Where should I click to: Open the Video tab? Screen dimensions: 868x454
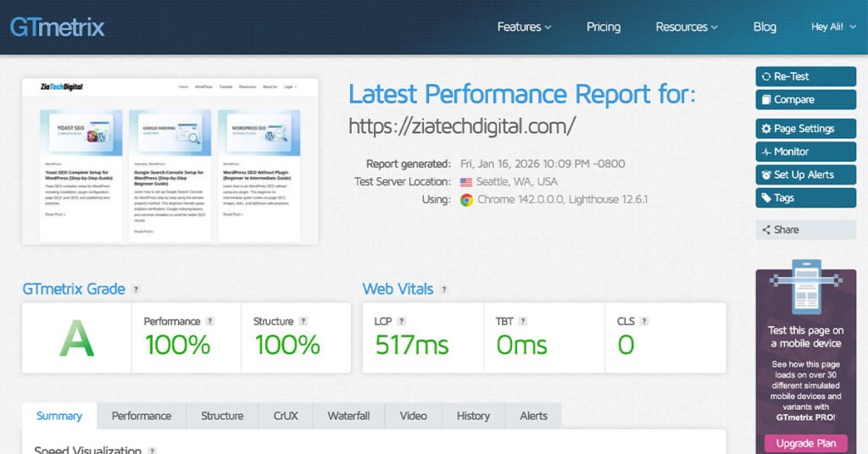414,417
